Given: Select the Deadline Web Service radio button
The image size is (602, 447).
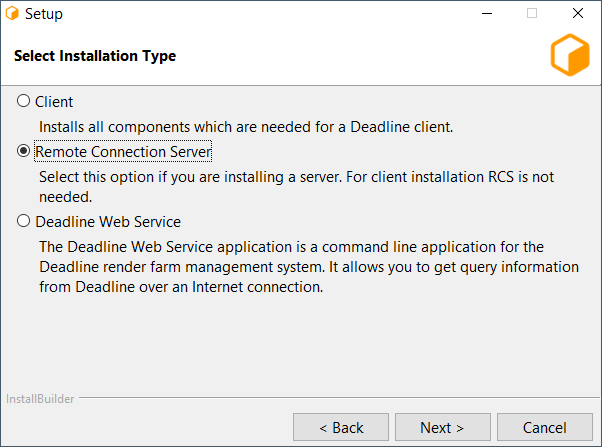Looking at the screenshot, I should (x=23, y=221).
